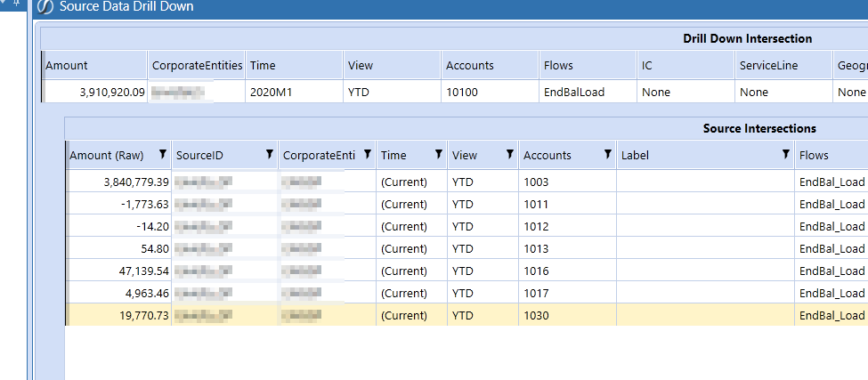
Task: Select source account 1030 cell
Action: pos(568,315)
